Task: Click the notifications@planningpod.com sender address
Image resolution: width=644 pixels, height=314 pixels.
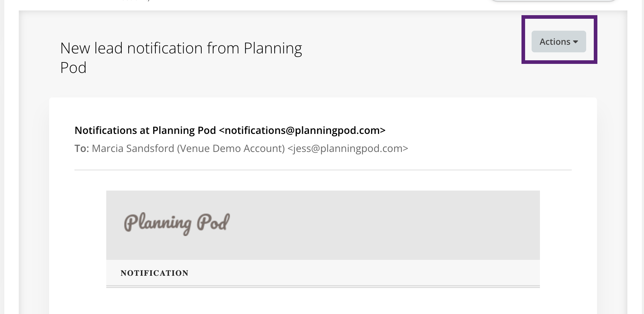Action: (302, 130)
